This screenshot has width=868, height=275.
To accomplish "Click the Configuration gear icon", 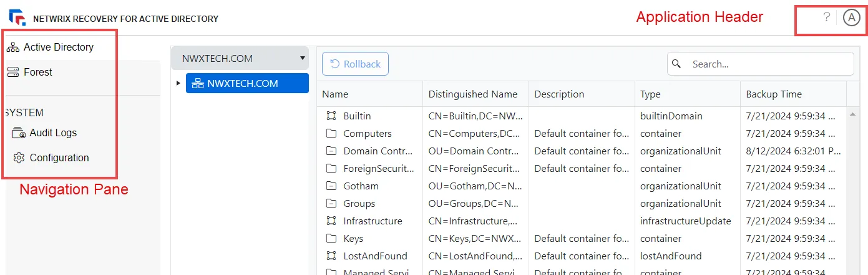I will 19,158.
